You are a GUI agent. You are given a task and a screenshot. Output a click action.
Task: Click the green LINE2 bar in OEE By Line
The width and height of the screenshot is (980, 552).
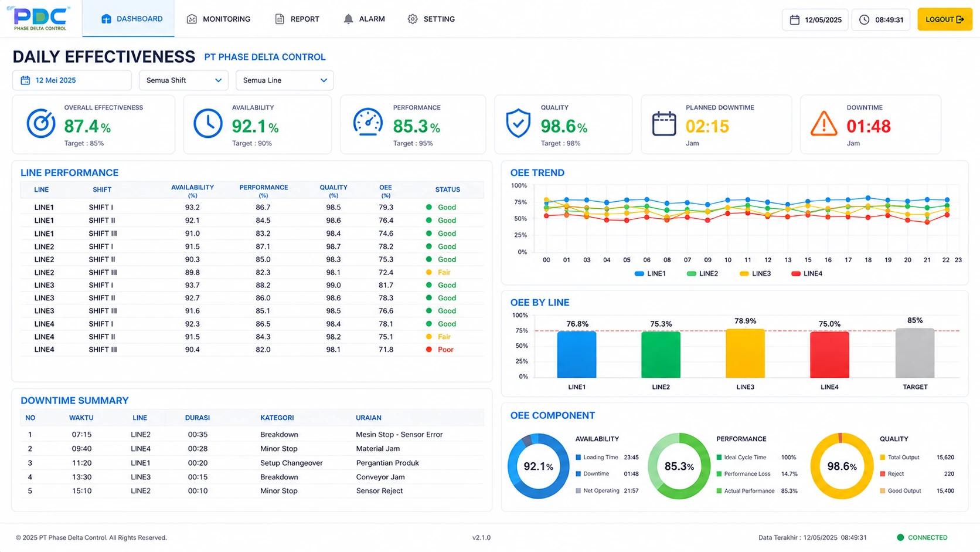661,355
